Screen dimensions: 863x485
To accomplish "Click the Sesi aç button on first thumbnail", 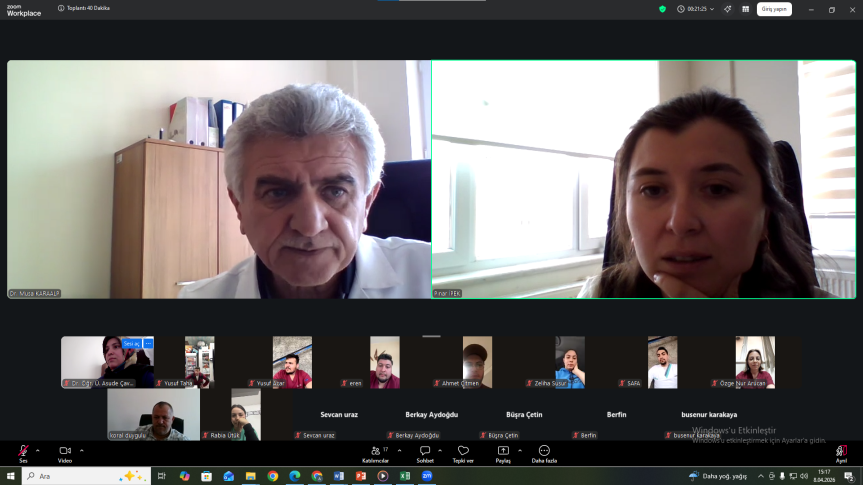I will tap(131, 343).
